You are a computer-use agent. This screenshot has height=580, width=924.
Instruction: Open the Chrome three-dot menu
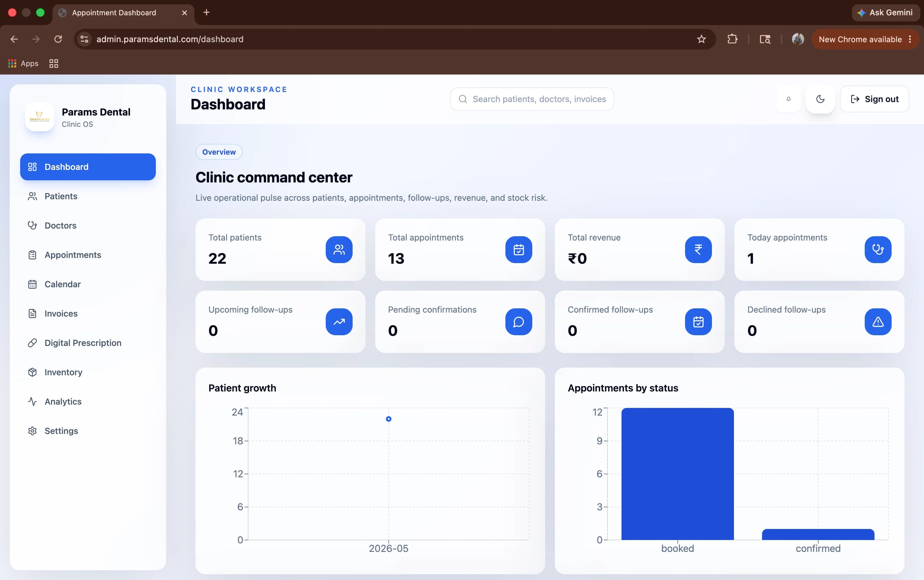click(x=910, y=39)
